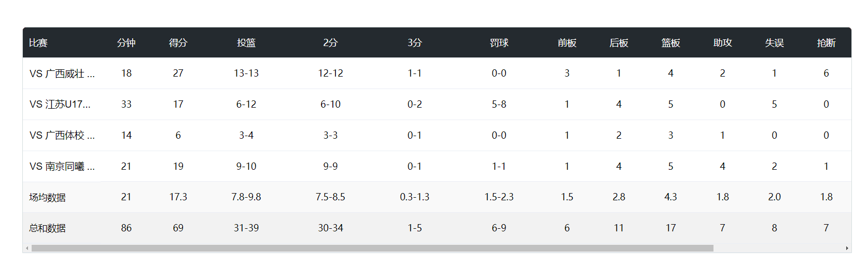Click the 抢断 column header
The width and height of the screenshot is (868, 265).
pyautogui.click(x=826, y=43)
